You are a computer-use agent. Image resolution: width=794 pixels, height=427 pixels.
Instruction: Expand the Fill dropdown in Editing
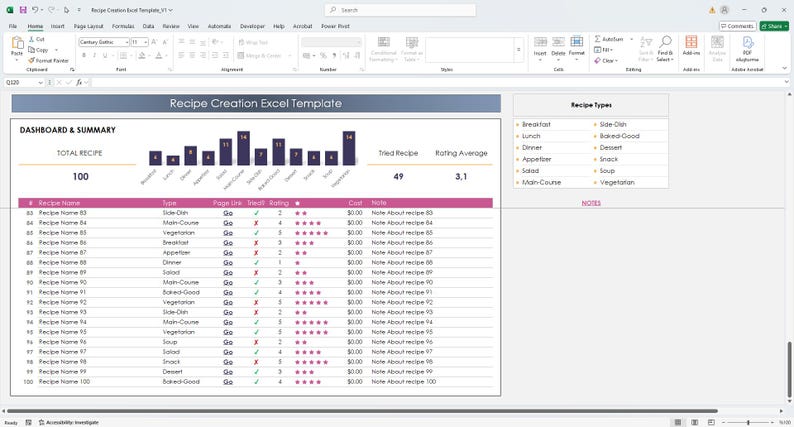click(x=612, y=50)
